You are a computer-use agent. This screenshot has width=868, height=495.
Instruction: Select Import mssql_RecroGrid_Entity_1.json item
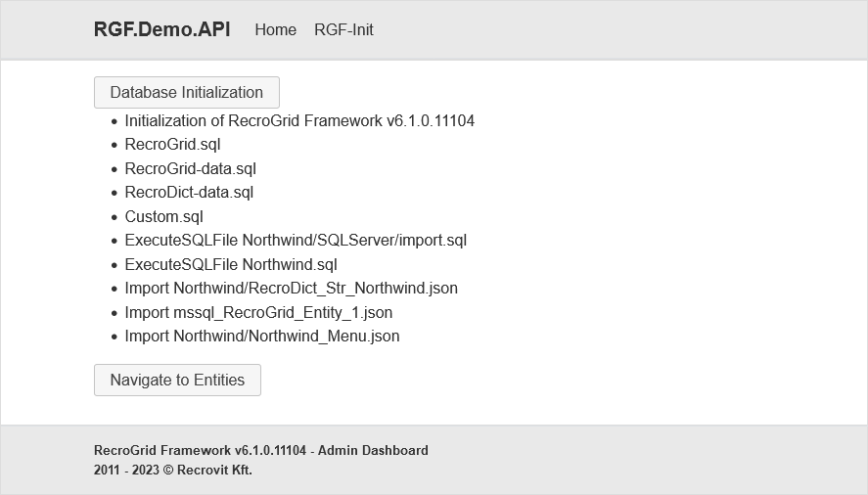tap(258, 313)
